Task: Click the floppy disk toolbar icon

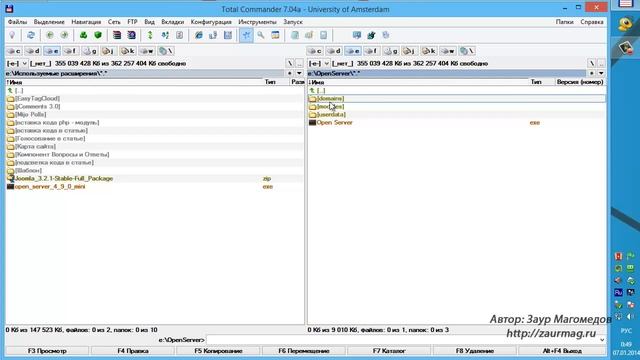Action: tap(228, 35)
